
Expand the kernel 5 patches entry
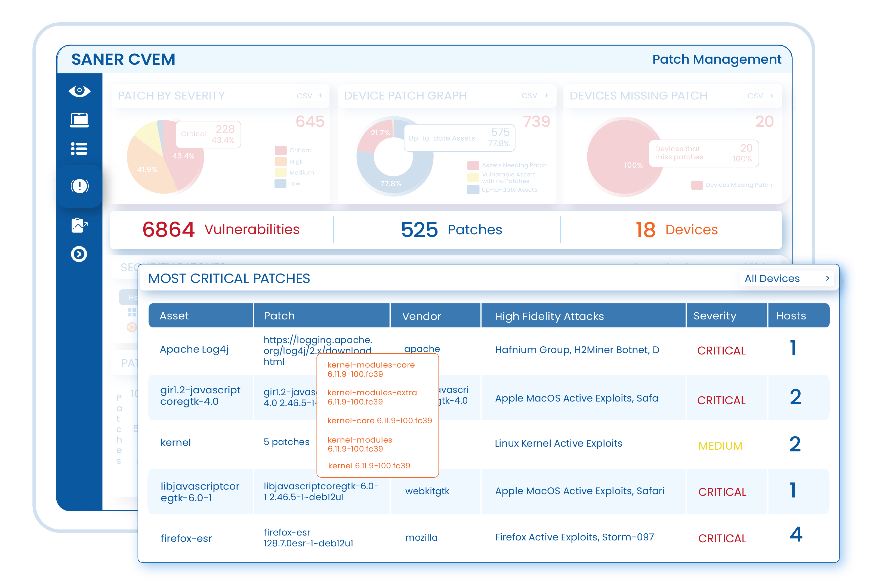[x=286, y=442]
